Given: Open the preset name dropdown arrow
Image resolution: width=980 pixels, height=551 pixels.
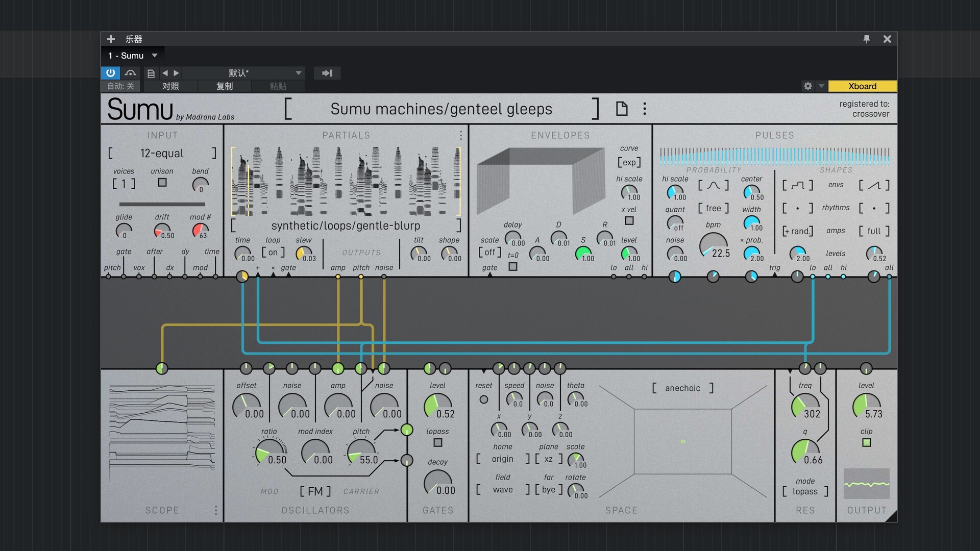Looking at the screenshot, I should [299, 73].
